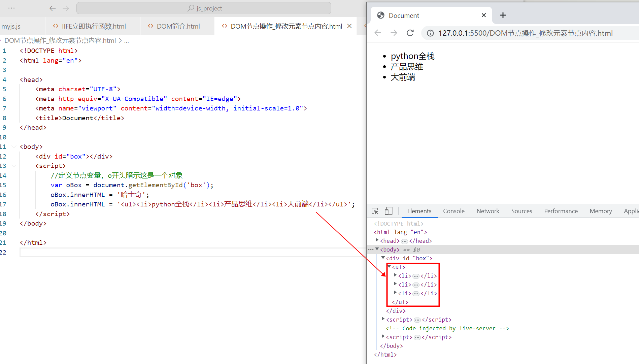Click the python全栈 list item on the page
Viewport: 639px width, 364px height.
pos(413,56)
